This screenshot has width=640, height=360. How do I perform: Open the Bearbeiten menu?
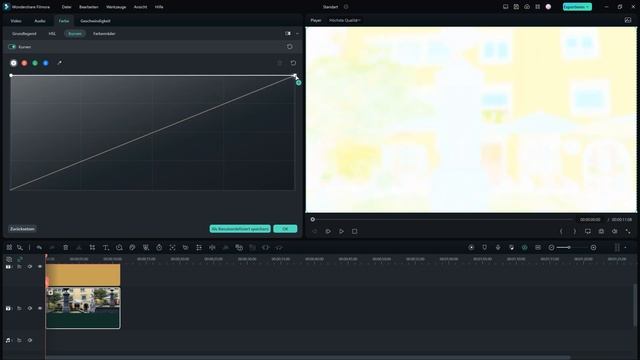point(89,7)
